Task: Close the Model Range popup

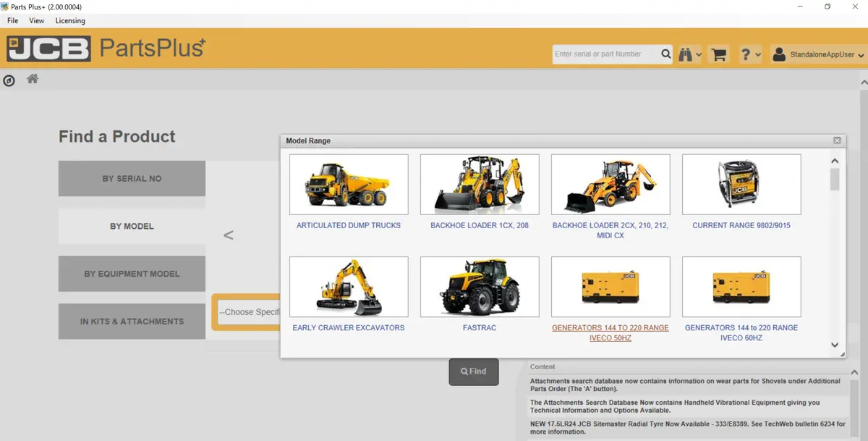Action: pyautogui.click(x=837, y=140)
